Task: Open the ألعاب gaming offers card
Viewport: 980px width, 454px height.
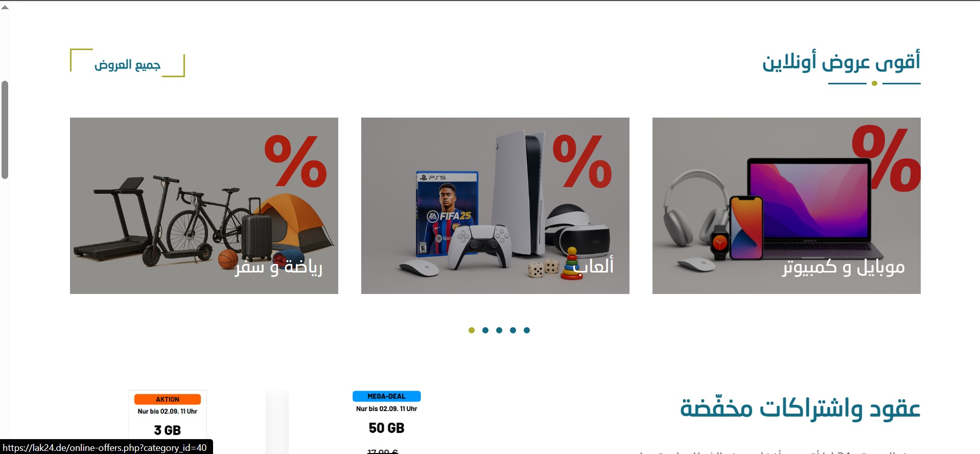Action: coord(495,206)
